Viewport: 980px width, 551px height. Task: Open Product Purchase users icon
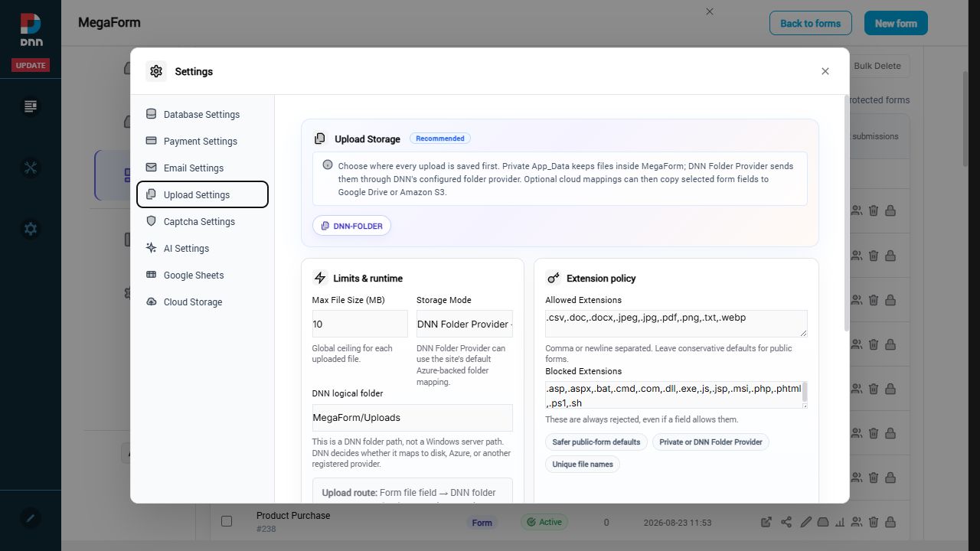coord(857,523)
